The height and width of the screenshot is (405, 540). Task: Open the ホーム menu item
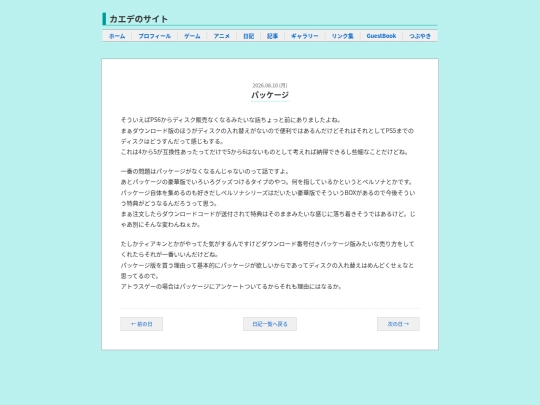[x=117, y=36]
